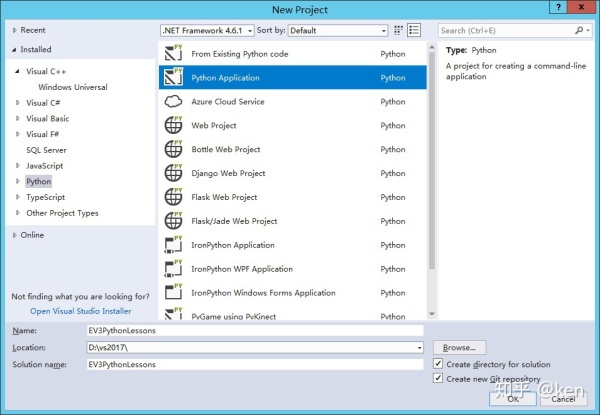Click the template list scrollbar thumb
Screen dimensions: 600x415
[x=432, y=161]
